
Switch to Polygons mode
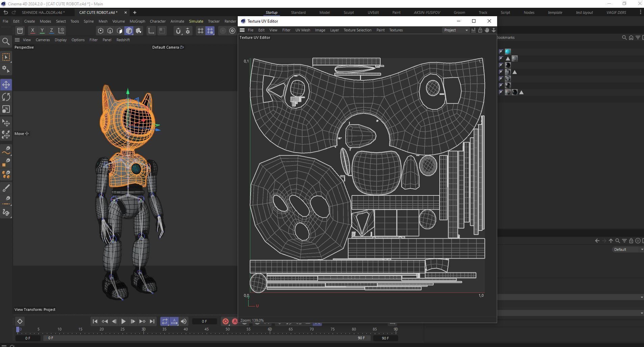pos(120,31)
